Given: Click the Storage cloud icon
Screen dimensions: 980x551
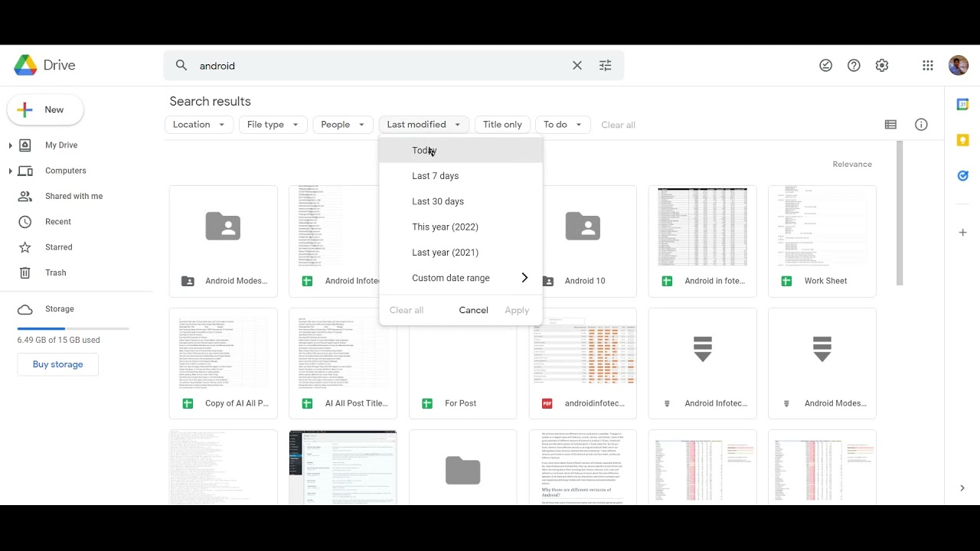Looking at the screenshot, I should 25,309.
